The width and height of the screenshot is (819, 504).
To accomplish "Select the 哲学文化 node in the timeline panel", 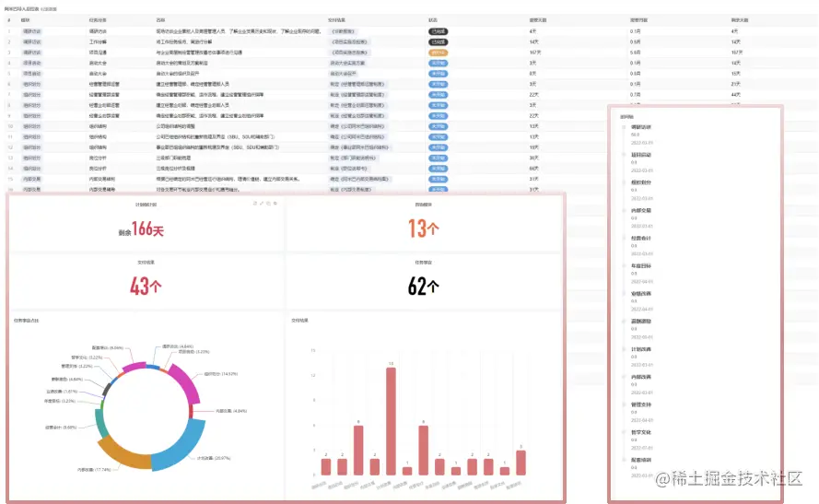I will (x=641, y=432).
